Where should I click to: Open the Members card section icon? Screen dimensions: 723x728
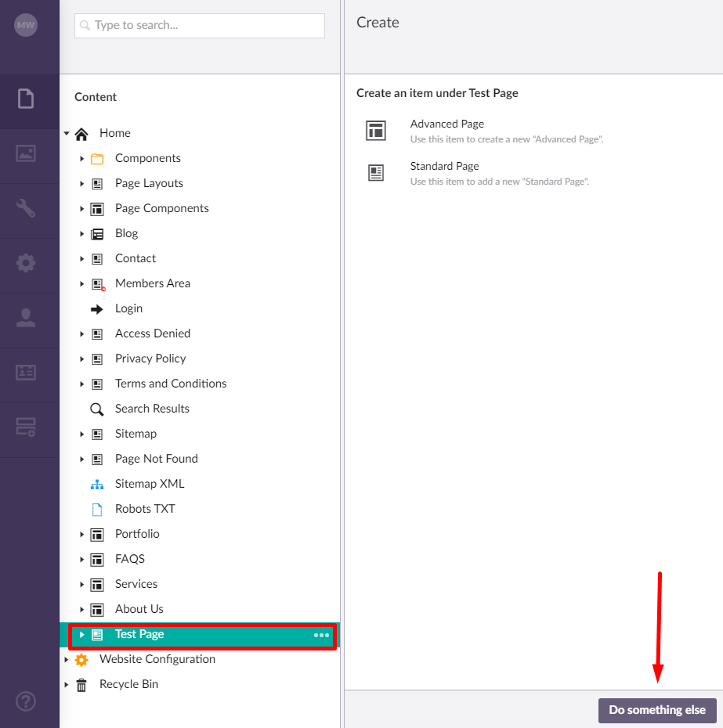point(26,373)
